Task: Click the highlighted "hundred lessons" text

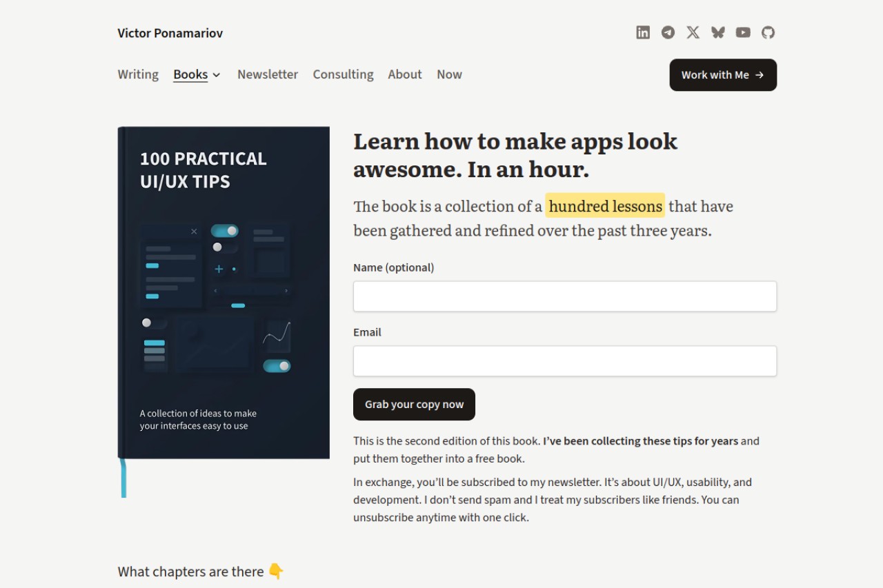Action: point(605,206)
